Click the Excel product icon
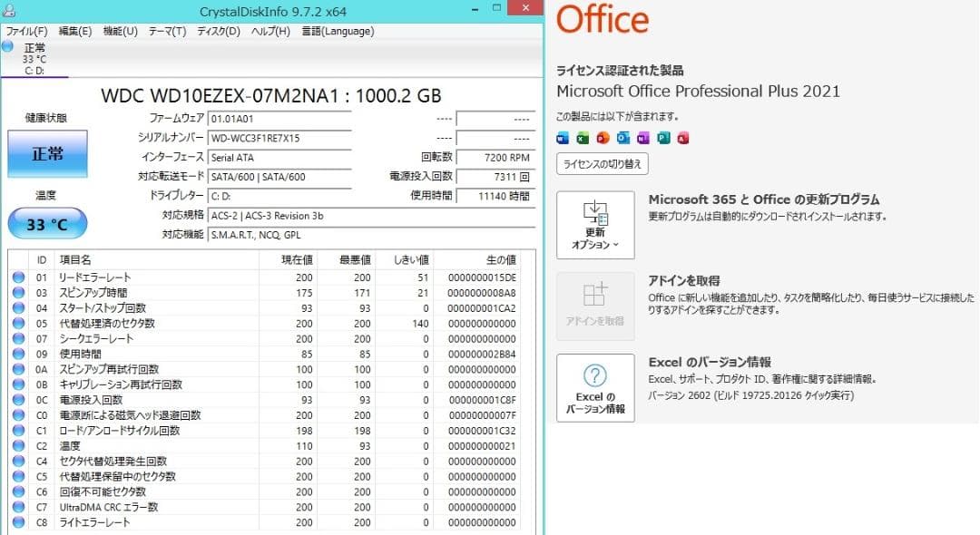Viewport: 980px width, 535px height. point(583,138)
